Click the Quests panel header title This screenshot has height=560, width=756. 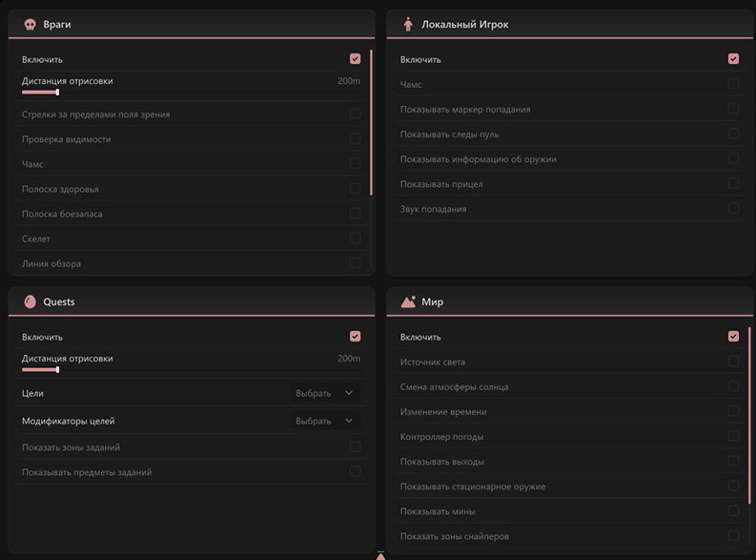pyautogui.click(x=59, y=301)
